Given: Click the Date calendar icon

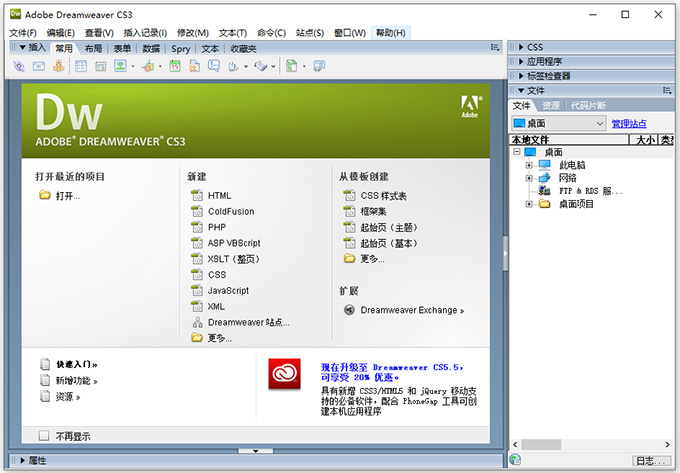Looking at the screenshot, I should (x=175, y=66).
